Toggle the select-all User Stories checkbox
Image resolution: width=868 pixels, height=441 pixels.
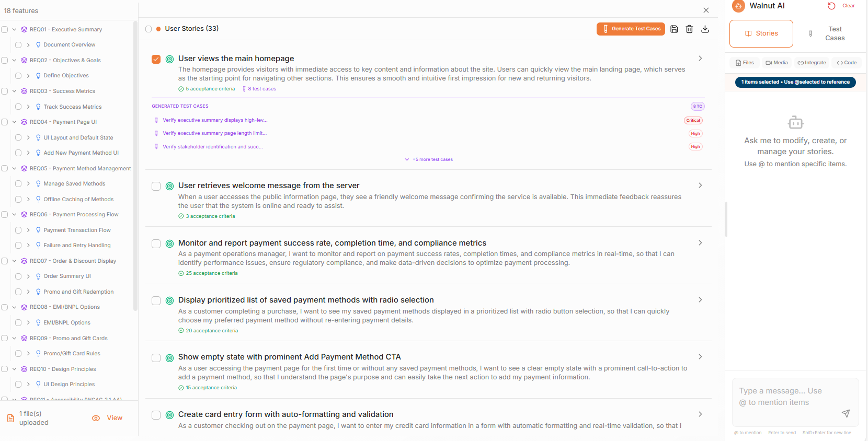point(149,29)
